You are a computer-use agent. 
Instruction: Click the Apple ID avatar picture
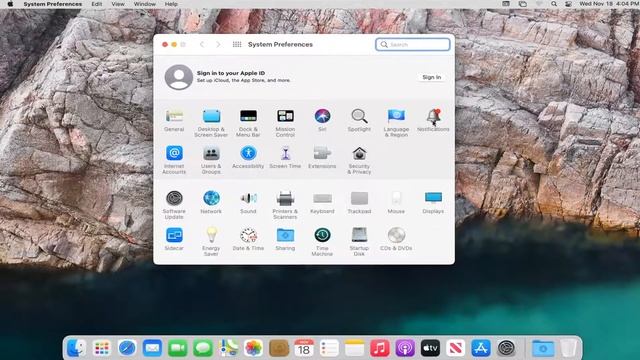[x=179, y=77]
